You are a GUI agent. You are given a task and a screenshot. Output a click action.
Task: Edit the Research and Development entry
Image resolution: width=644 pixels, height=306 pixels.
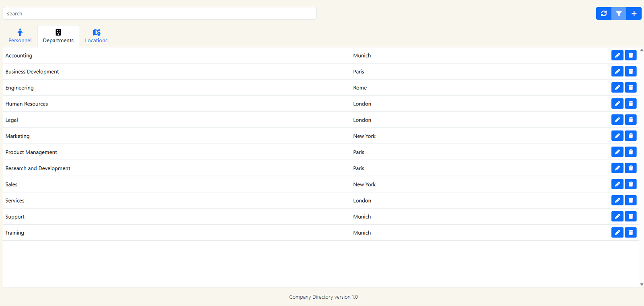point(617,168)
